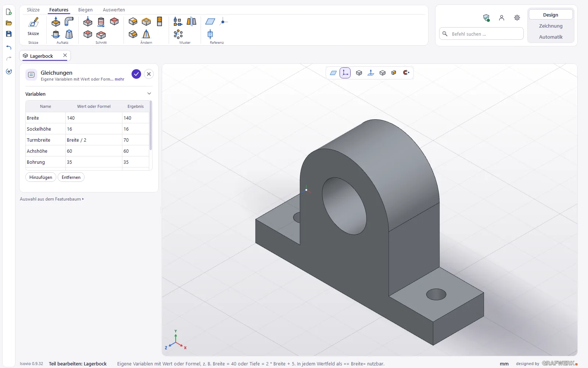The image size is (588, 368).
Task: Open the 'mehr' link in Gleichungen
Action: click(119, 79)
